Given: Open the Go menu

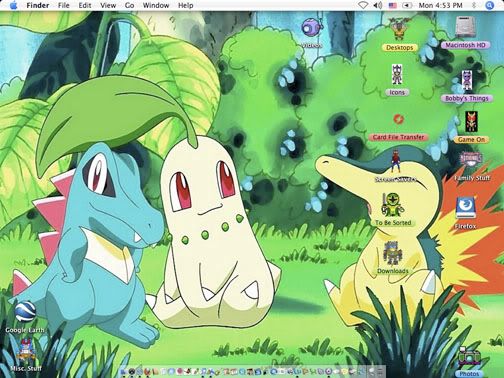Looking at the screenshot, I should pos(129,5).
